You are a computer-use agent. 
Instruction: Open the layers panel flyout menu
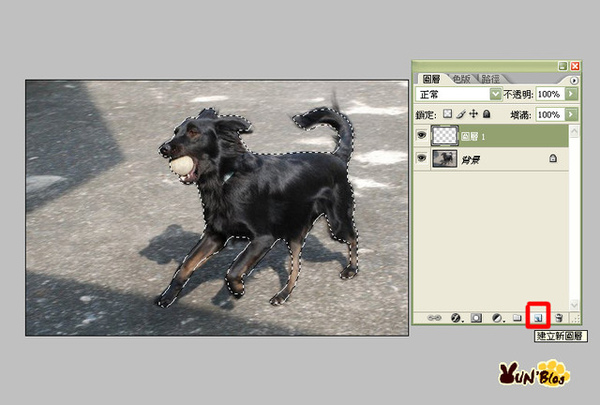tap(574, 80)
